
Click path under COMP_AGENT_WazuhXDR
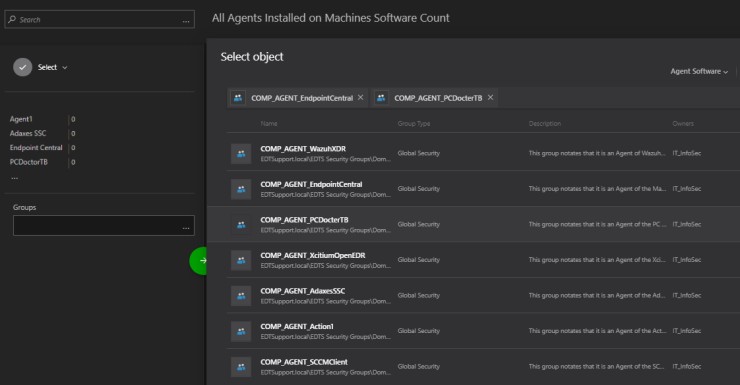pyautogui.click(x=326, y=159)
